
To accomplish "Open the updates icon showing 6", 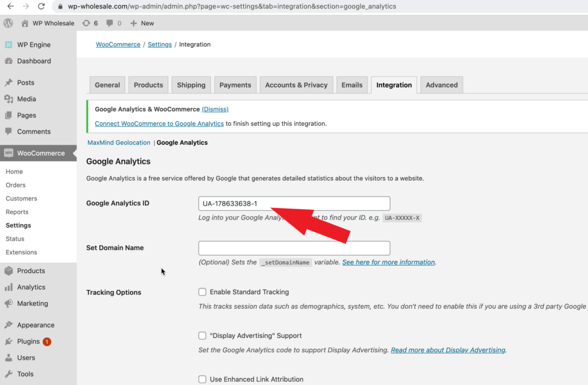I will (86, 23).
